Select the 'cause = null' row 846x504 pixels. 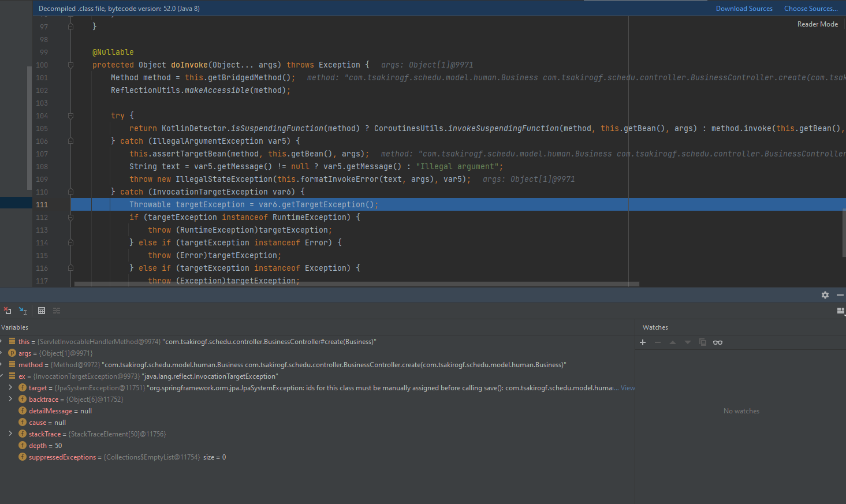[x=317, y=422]
